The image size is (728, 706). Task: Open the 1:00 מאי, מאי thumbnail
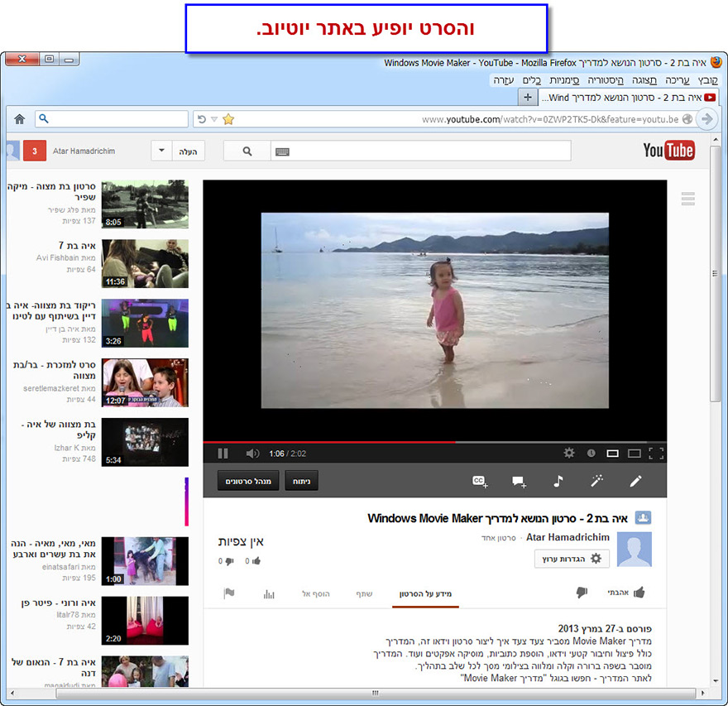[x=145, y=560]
